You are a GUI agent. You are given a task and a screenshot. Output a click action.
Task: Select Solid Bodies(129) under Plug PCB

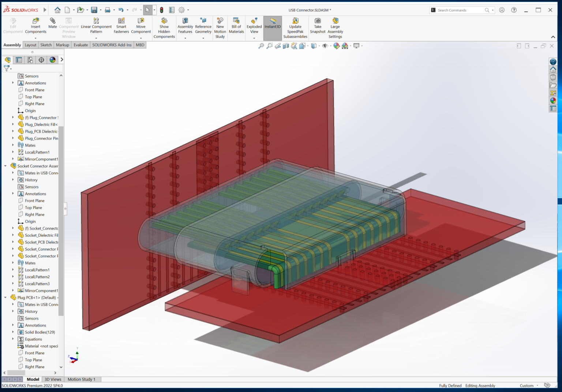tap(40, 332)
